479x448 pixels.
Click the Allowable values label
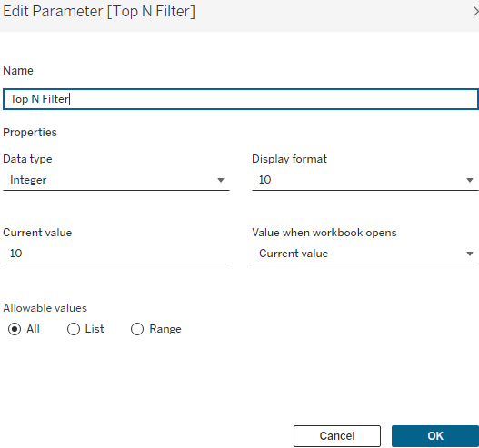click(45, 308)
